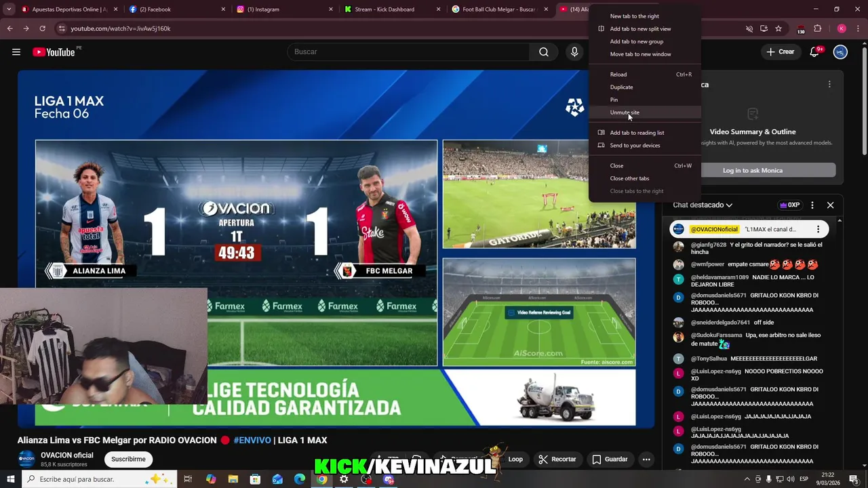Open the Chrome profile K avatar
This screenshot has width=868, height=488.
pos(842,28)
